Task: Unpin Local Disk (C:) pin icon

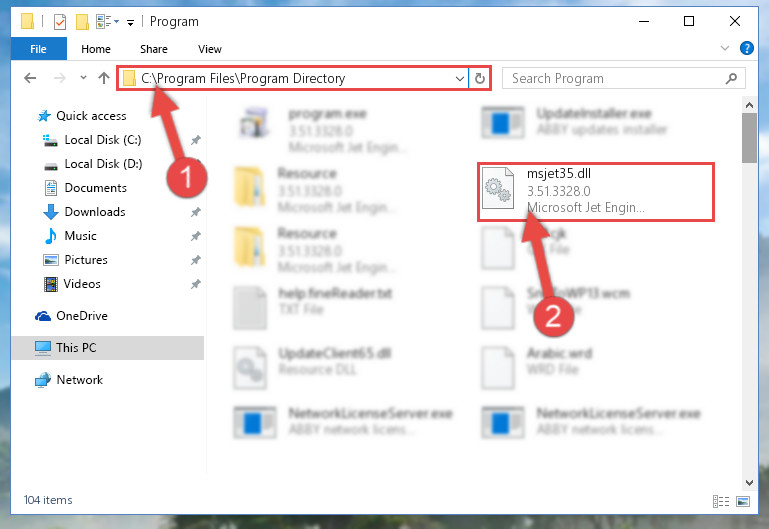Action: 196,140
